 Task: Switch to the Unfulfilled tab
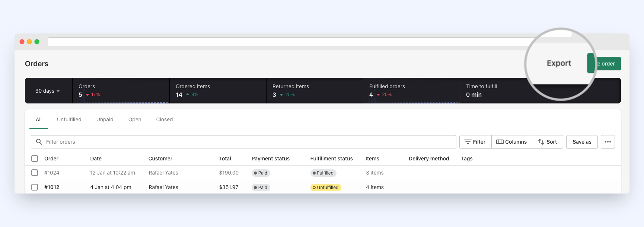click(69, 119)
